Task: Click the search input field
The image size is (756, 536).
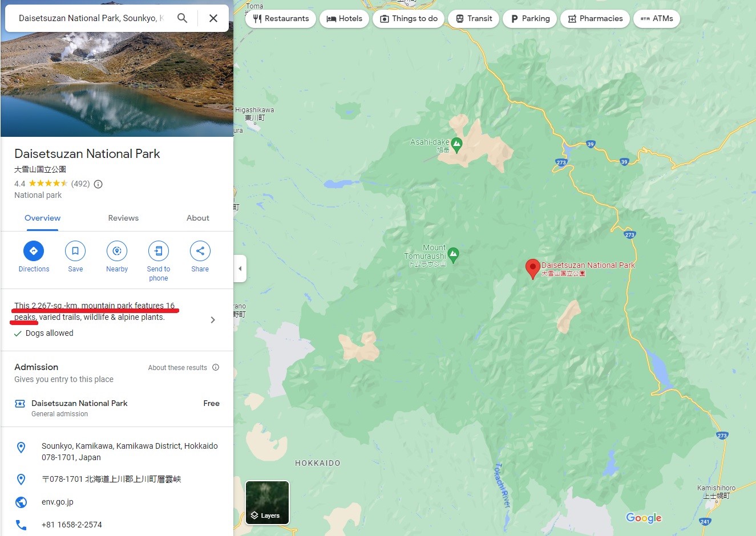Action: pos(91,18)
